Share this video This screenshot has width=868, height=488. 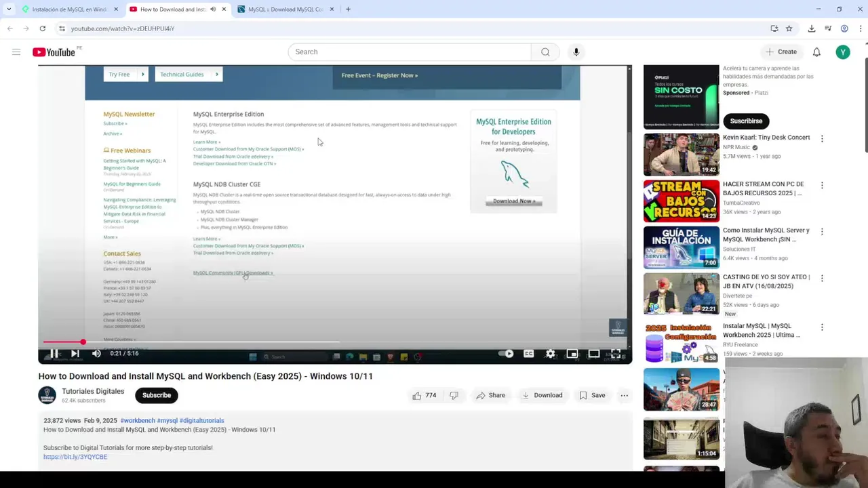[490, 395]
